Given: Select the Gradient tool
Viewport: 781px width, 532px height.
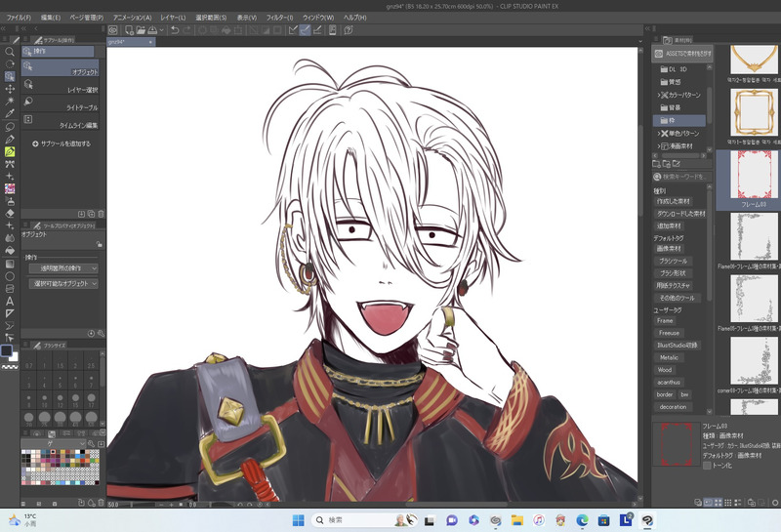Looking at the screenshot, I should tap(10, 264).
